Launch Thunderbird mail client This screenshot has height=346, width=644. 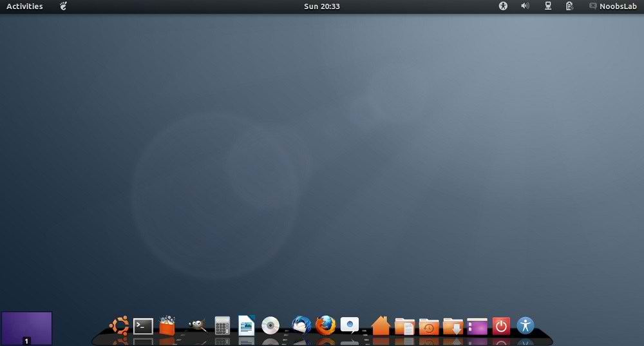pyautogui.click(x=301, y=325)
